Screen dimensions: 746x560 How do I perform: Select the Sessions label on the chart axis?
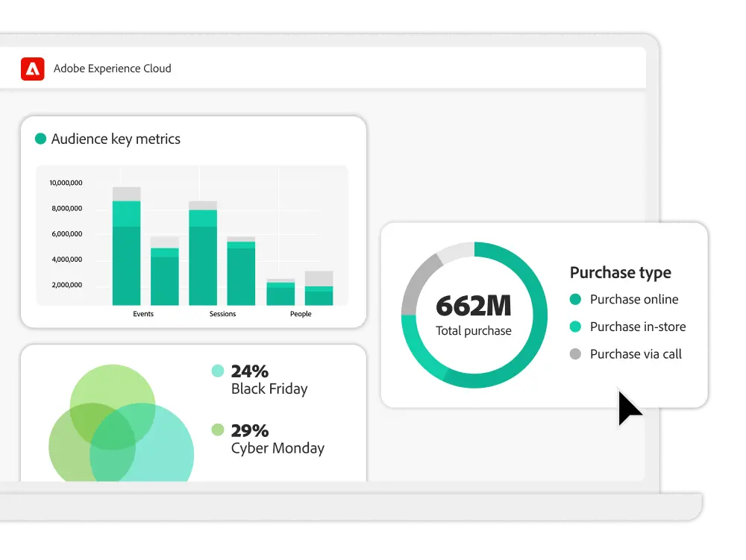tap(222, 314)
